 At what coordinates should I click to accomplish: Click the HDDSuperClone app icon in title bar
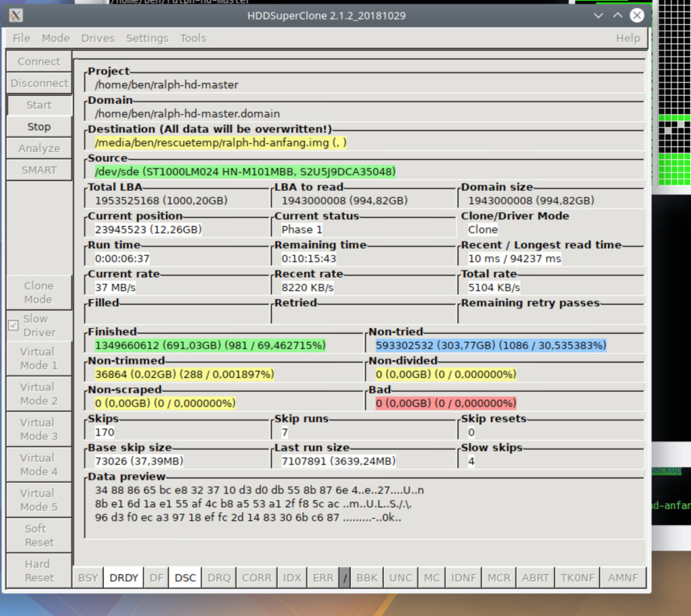(16, 16)
